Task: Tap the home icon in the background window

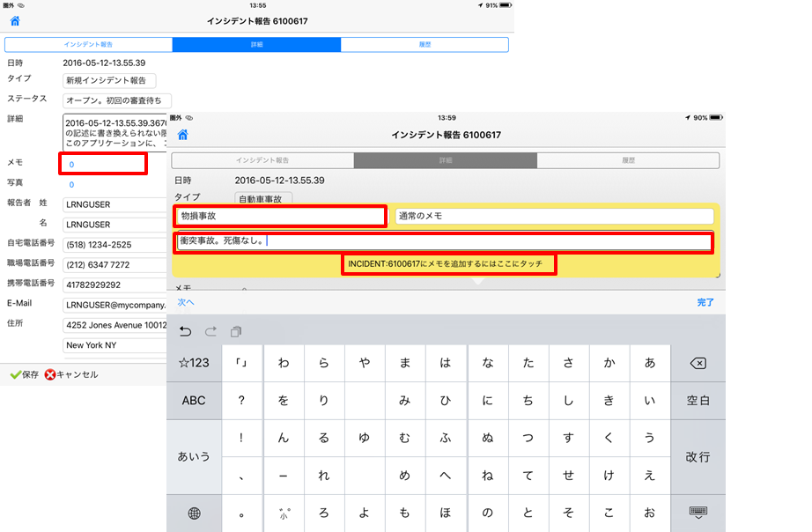Action: click(x=15, y=20)
